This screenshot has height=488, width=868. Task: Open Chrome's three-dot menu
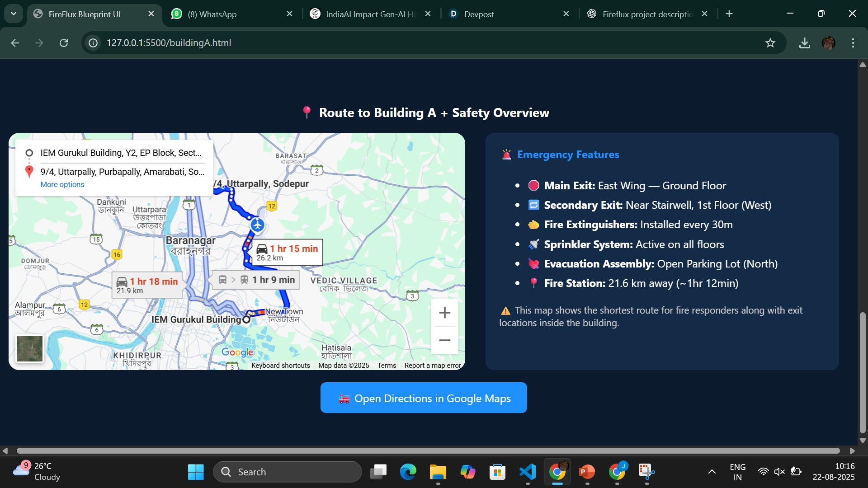(x=853, y=43)
